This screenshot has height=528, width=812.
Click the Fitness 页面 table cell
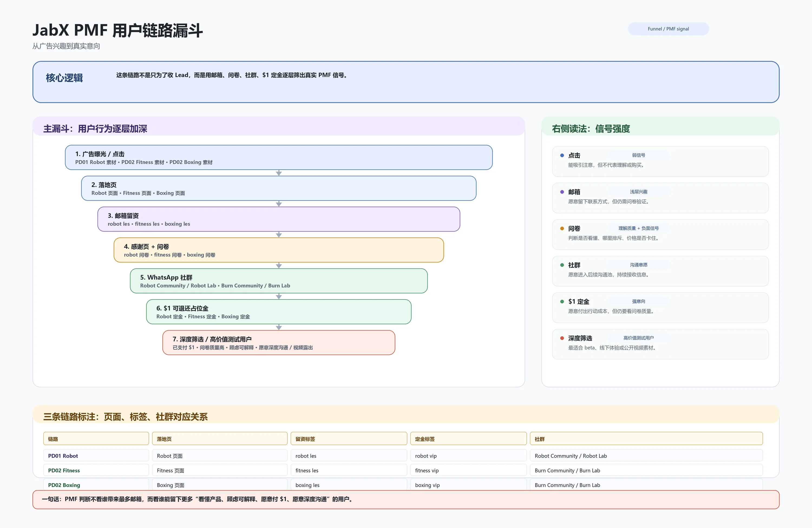coord(220,470)
